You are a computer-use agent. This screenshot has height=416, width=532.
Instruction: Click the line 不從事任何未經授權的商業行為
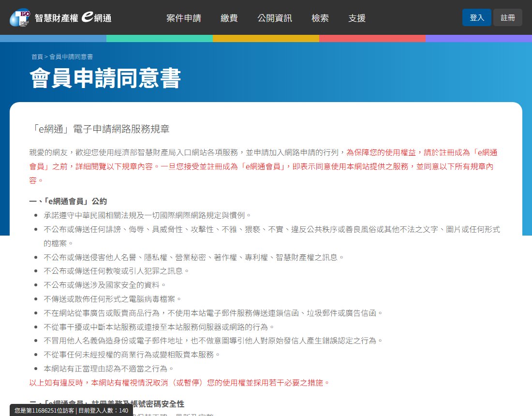click(x=132, y=355)
